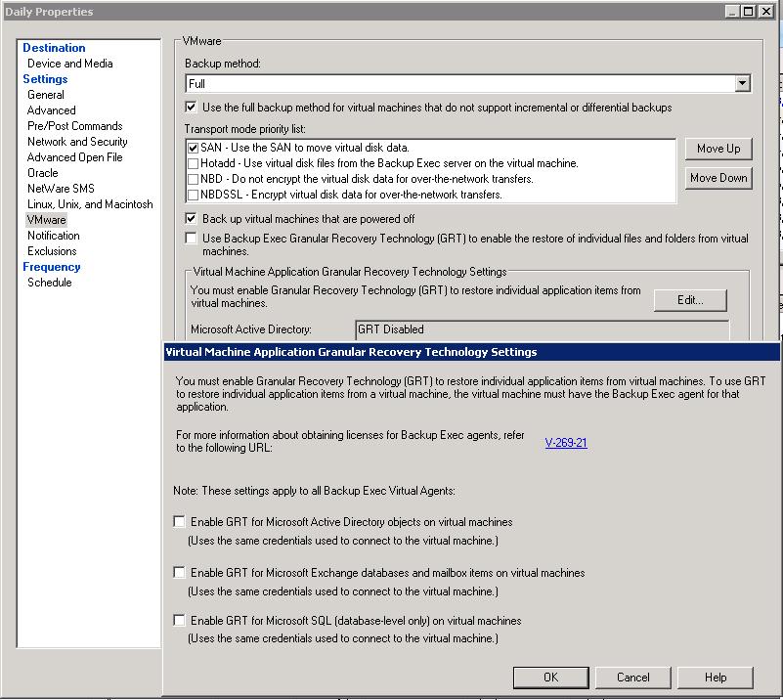The width and height of the screenshot is (783, 700).
Task: Toggle back up powered-off virtual machines
Action: [x=192, y=219]
